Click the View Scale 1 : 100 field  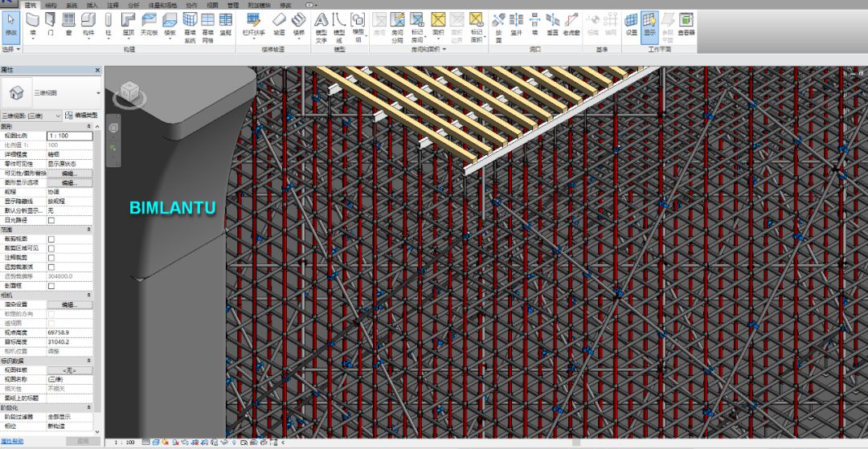tap(70, 136)
